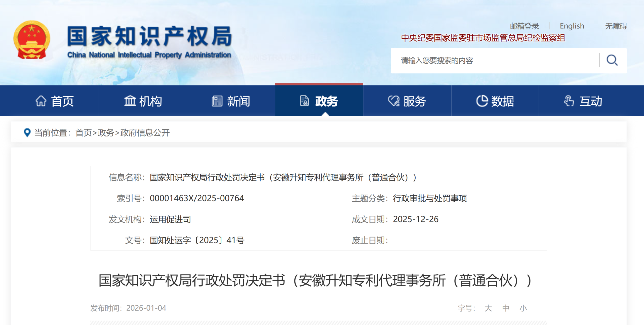Click document number 国知处运字〔2025〕41号

(x=197, y=240)
